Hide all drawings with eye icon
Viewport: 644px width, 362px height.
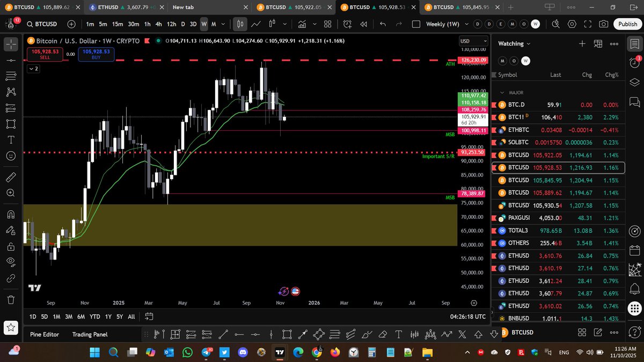click(11, 262)
